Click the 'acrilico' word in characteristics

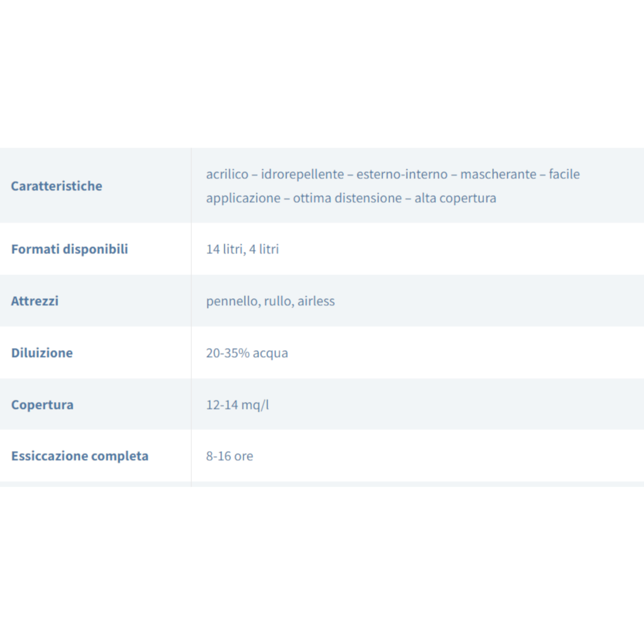227,174
